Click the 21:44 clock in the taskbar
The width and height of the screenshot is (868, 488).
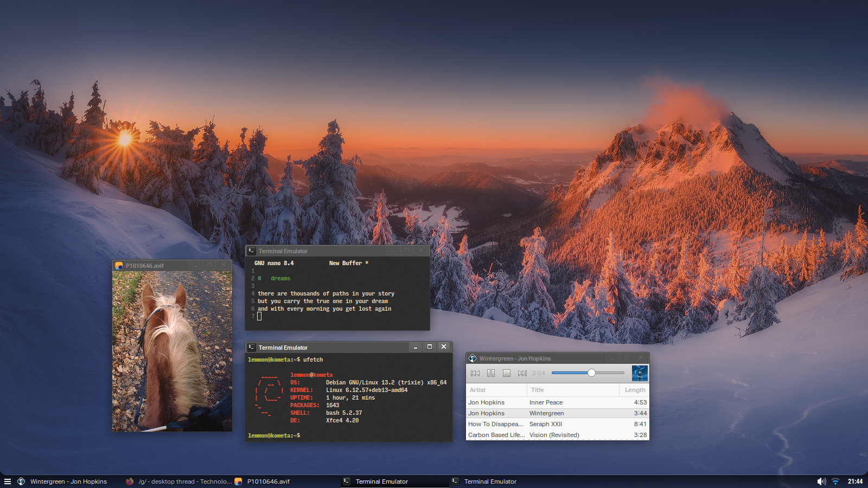856,481
